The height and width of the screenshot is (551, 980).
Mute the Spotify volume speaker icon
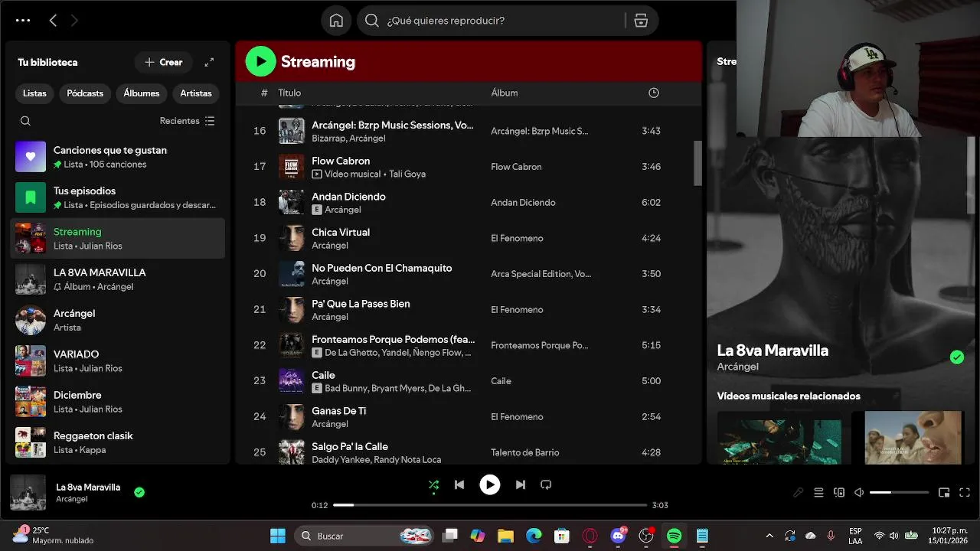(x=859, y=493)
